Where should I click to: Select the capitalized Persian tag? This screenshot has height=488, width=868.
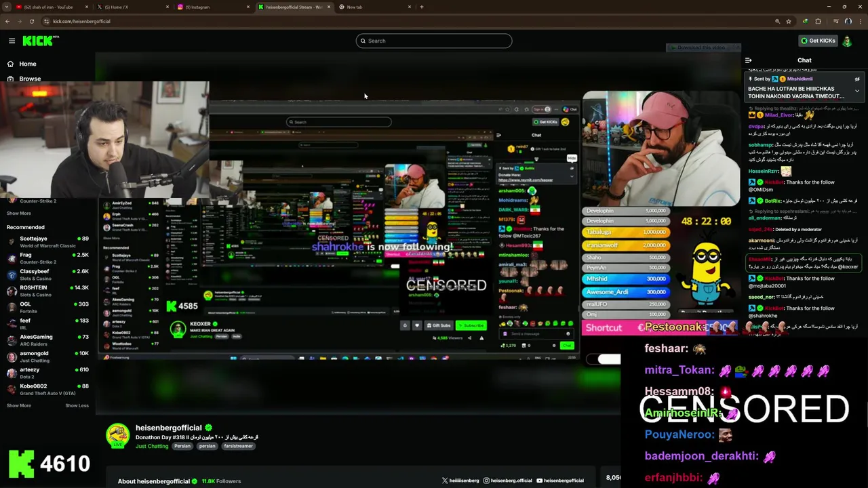click(182, 446)
